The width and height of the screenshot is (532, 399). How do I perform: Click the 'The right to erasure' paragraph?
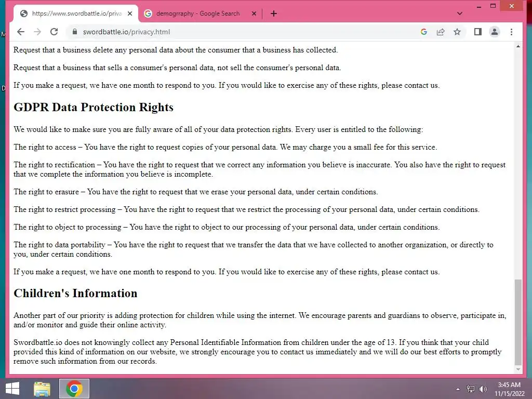tap(196, 192)
